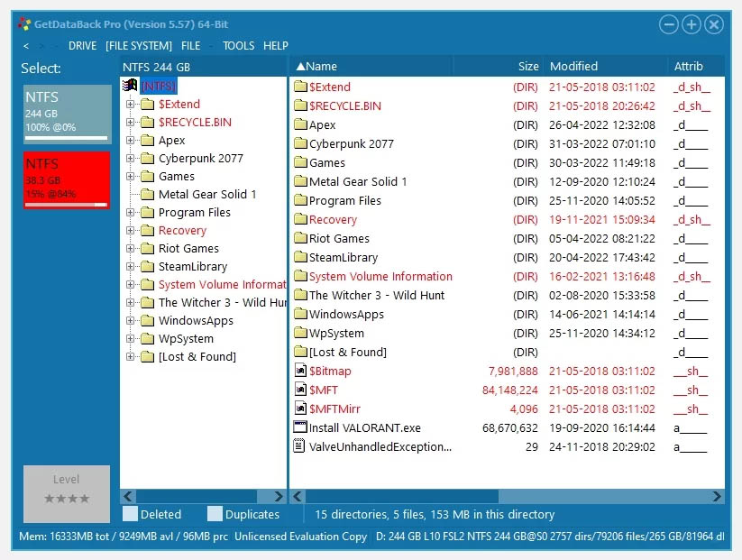This screenshot has width=742, height=560.
Task: Click the [Lost & Found] folder icon in list
Action: pyautogui.click(x=300, y=352)
